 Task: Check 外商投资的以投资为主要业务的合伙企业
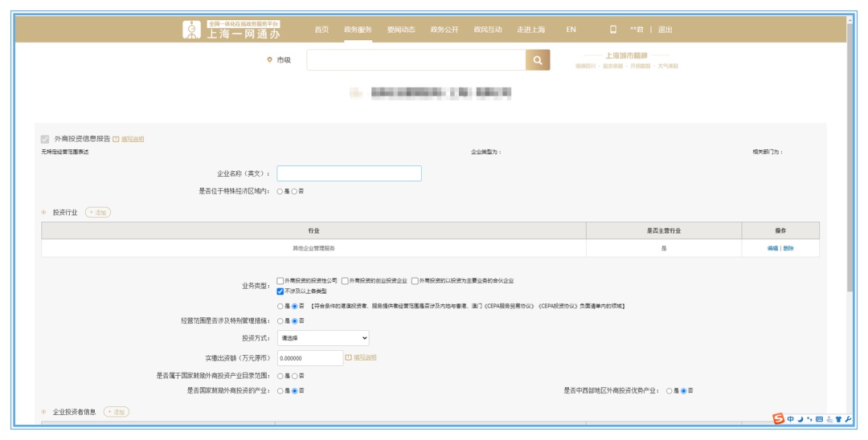(415, 281)
